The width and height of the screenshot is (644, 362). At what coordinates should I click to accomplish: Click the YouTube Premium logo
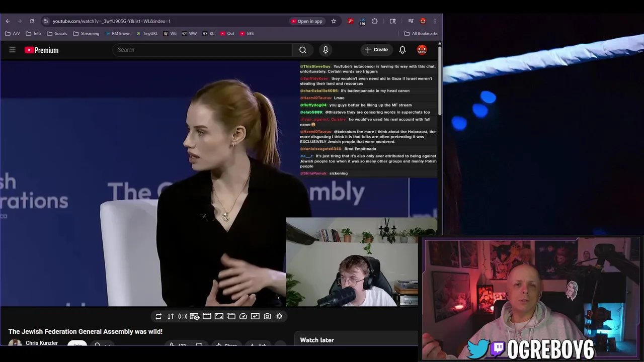click(41, 50)
